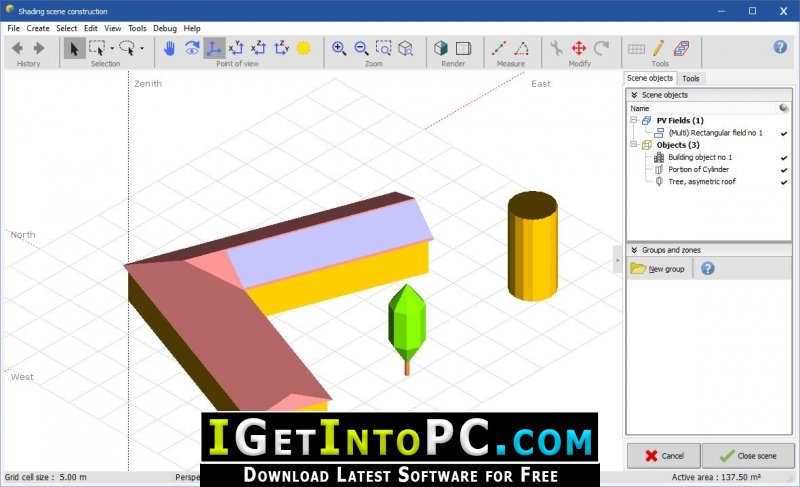Click the blue PV field on roof
800x487 pixels.
(331, 242)
